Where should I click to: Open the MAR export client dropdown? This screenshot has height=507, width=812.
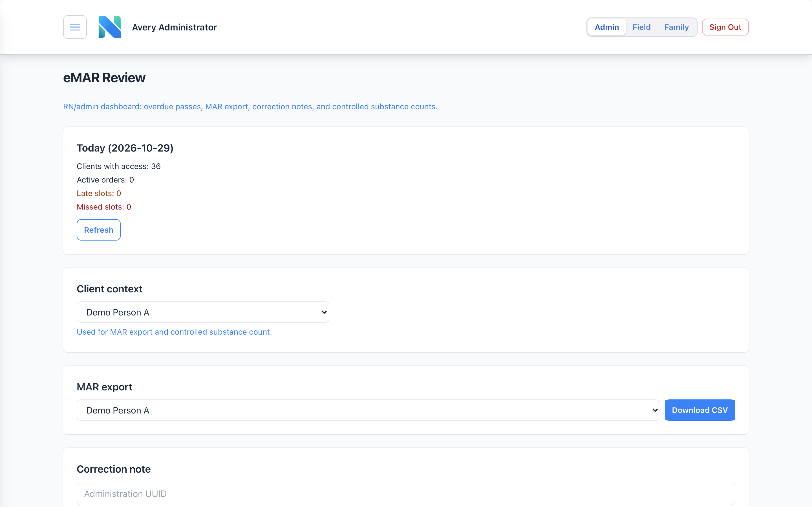368,410
